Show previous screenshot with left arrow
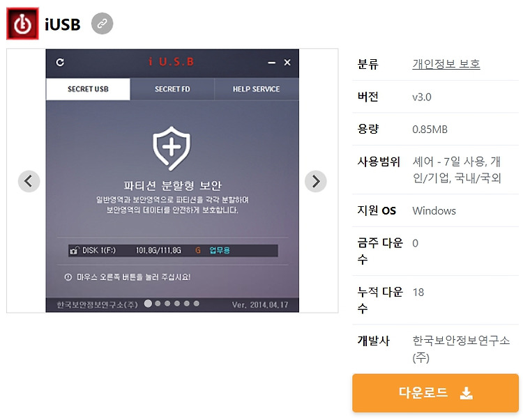523x420 pixels. point(29,181)
